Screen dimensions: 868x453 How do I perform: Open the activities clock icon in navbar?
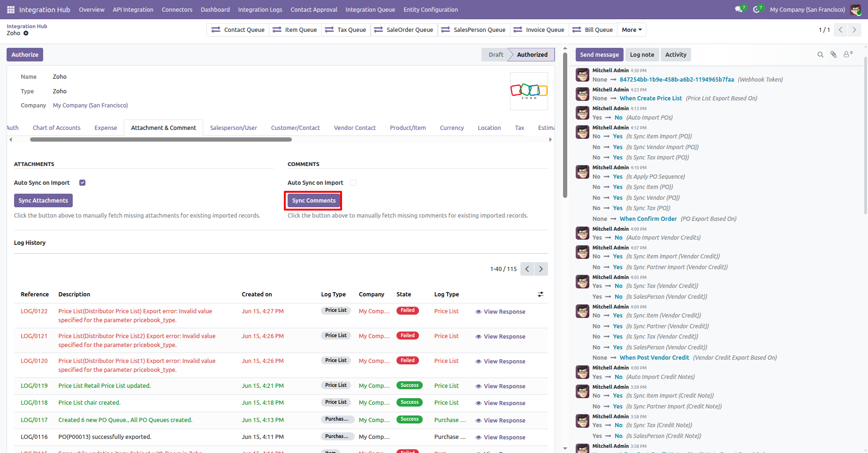[757, 9]
